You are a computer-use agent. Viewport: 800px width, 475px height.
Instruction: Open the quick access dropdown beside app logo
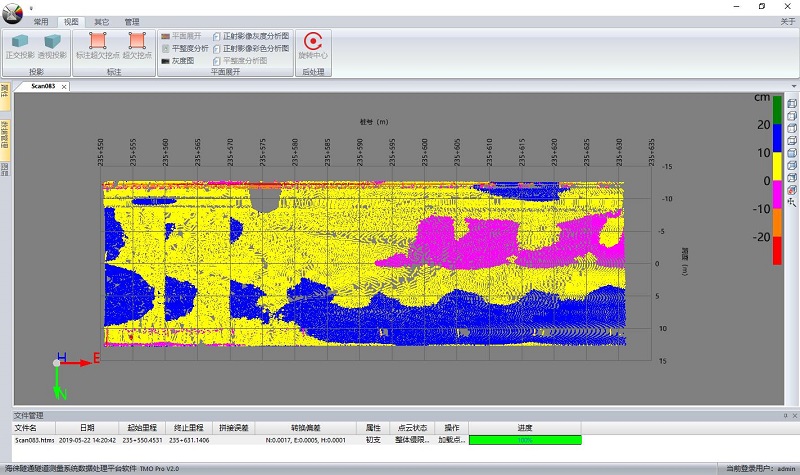pos(32,7)
